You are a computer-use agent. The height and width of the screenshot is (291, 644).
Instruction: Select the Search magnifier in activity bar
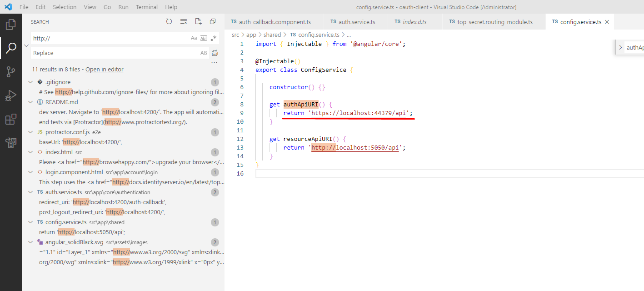click(x=10, y=48)
